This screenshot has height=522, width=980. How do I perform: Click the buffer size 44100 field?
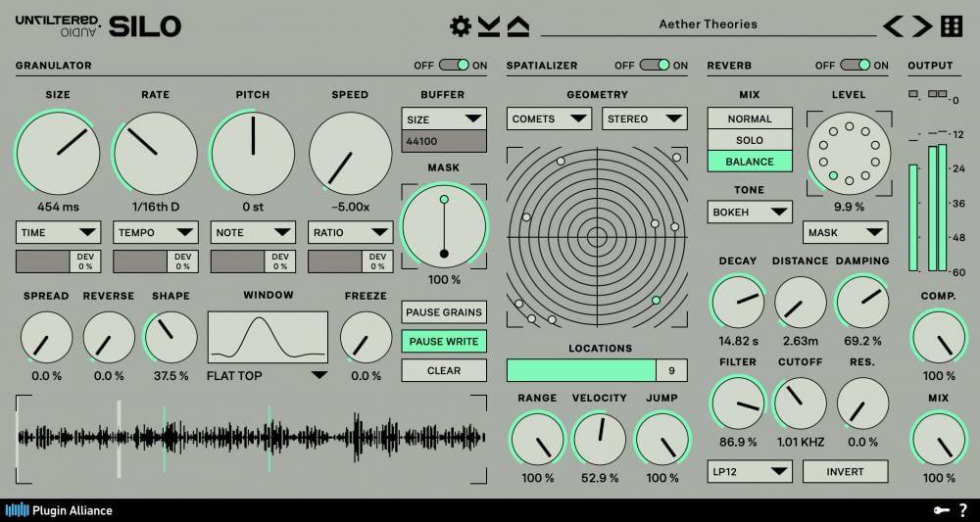pos(444,141)
